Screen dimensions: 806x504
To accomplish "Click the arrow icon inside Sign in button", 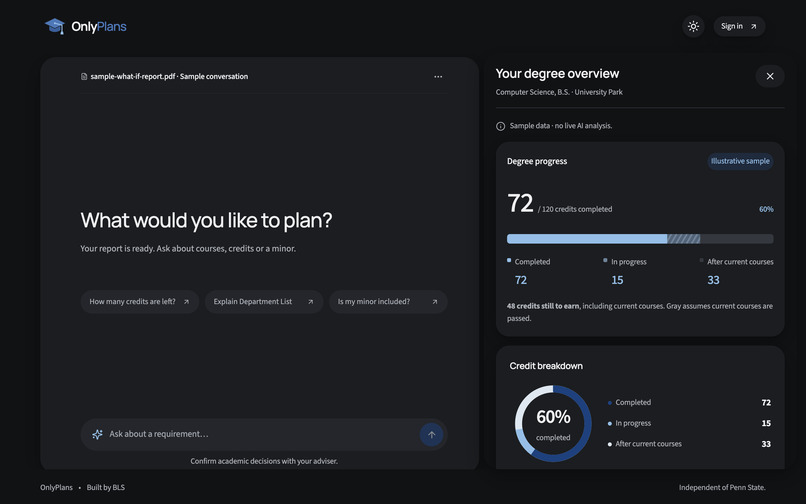I will click(x=754, y=27).
